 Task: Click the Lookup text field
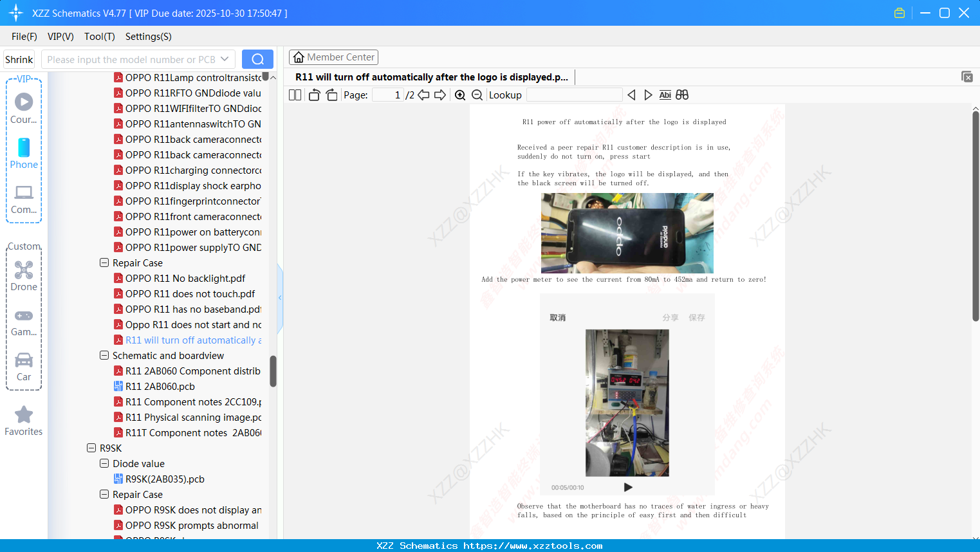point(575,95)
